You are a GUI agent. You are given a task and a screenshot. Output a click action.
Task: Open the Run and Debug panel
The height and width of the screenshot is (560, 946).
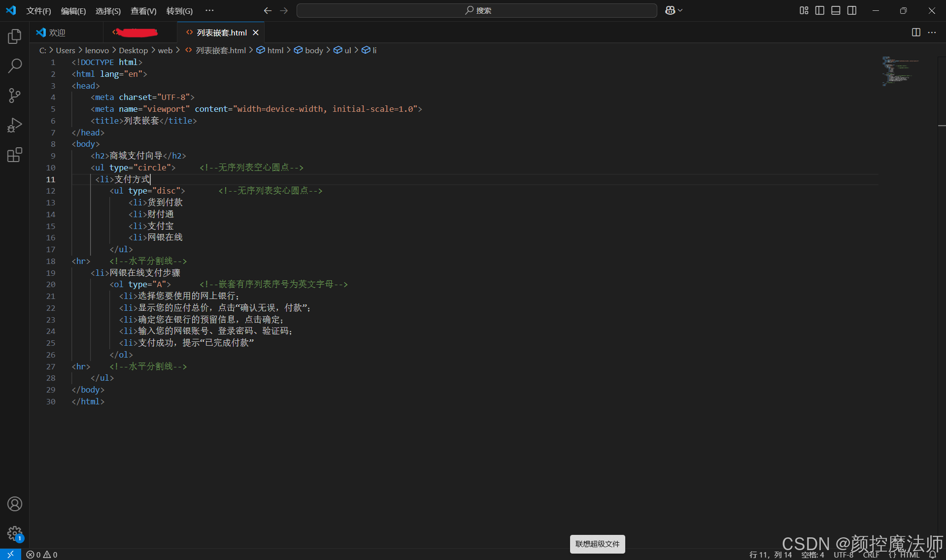tap(14, 125)
